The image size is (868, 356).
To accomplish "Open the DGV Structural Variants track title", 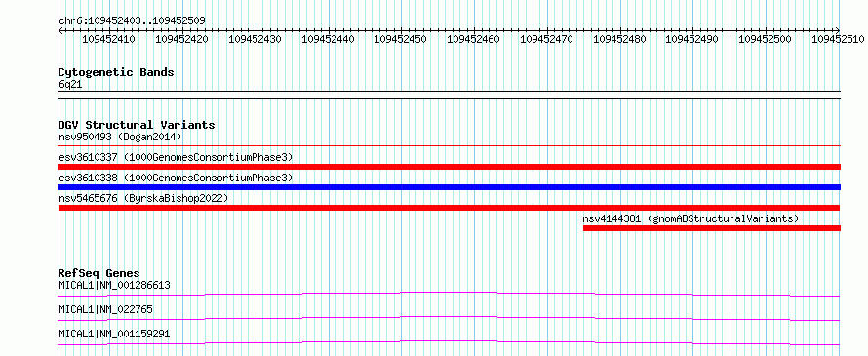I will coord(137,125).
